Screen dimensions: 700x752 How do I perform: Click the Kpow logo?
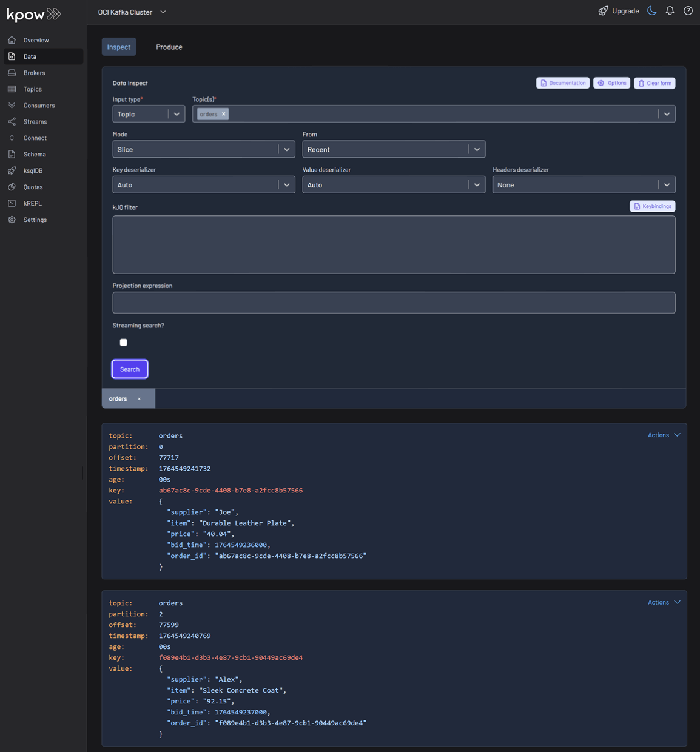click(33, 14)
